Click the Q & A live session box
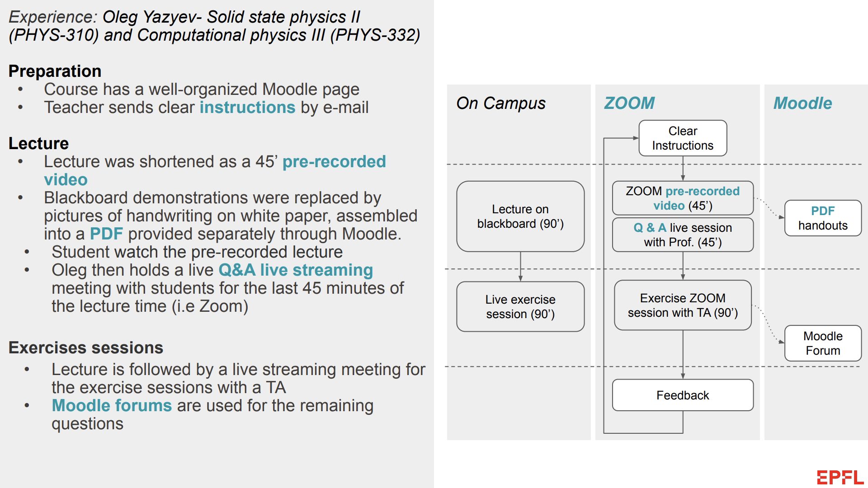Screen dimensions: 868x488 point(683,235)
